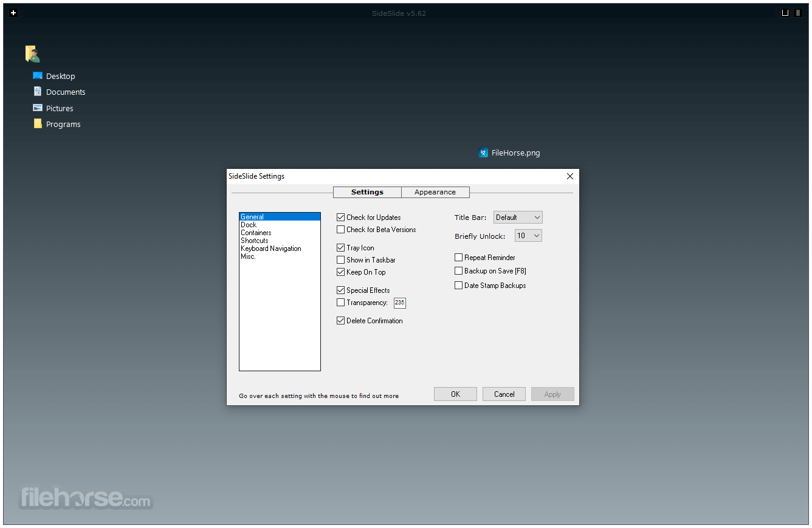Open the Programs folder shortcut
The width and height of the screenshot is (812, 528).
(57, 124)
